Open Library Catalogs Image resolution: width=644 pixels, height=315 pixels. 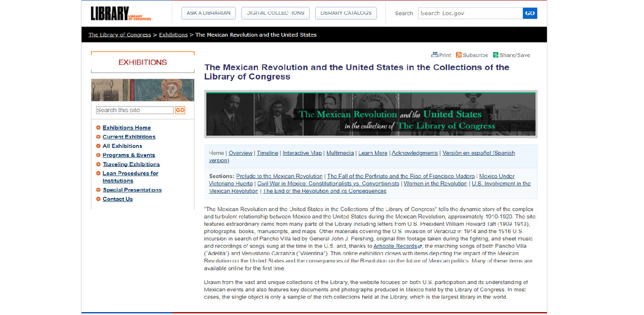(346, 13)
